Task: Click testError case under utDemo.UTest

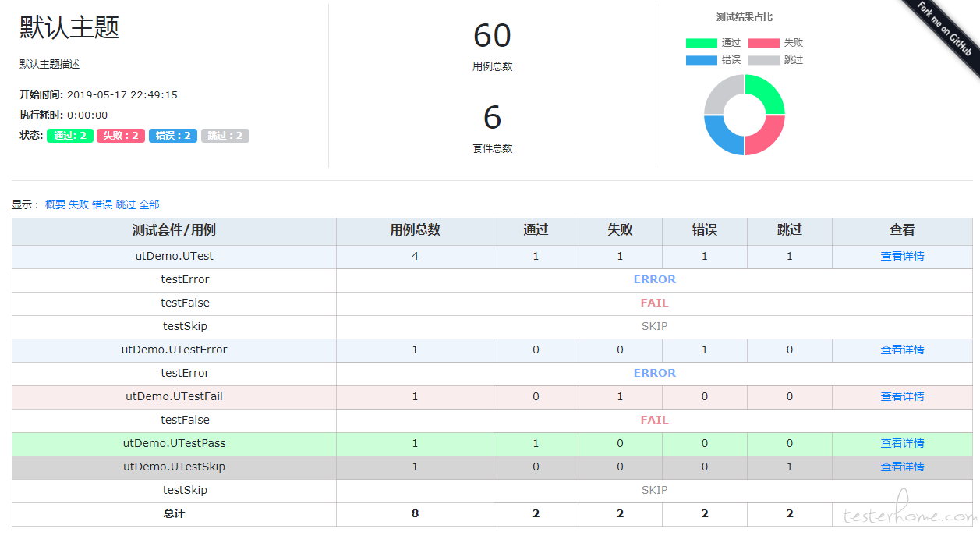Action: 185,279
